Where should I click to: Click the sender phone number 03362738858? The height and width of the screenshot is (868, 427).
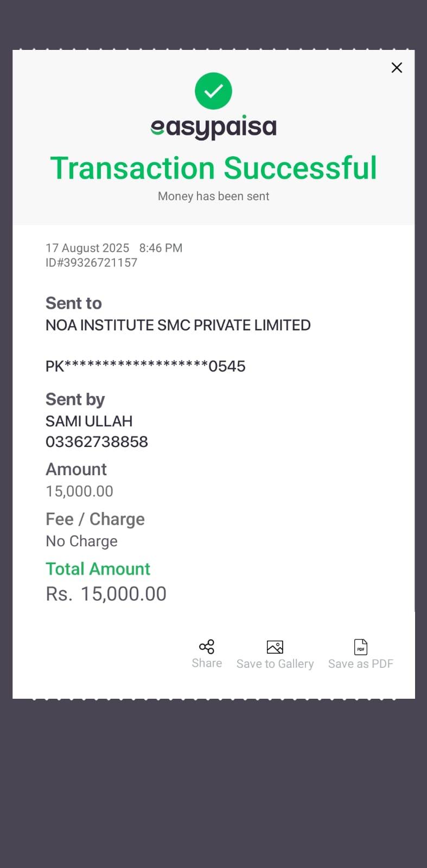[x=97, y=442]
